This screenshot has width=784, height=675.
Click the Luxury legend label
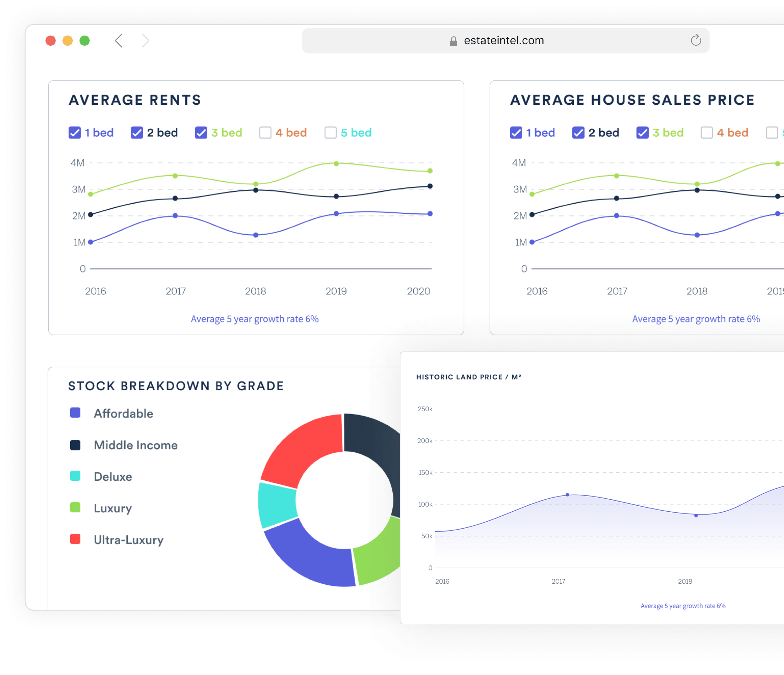(113, 509)
